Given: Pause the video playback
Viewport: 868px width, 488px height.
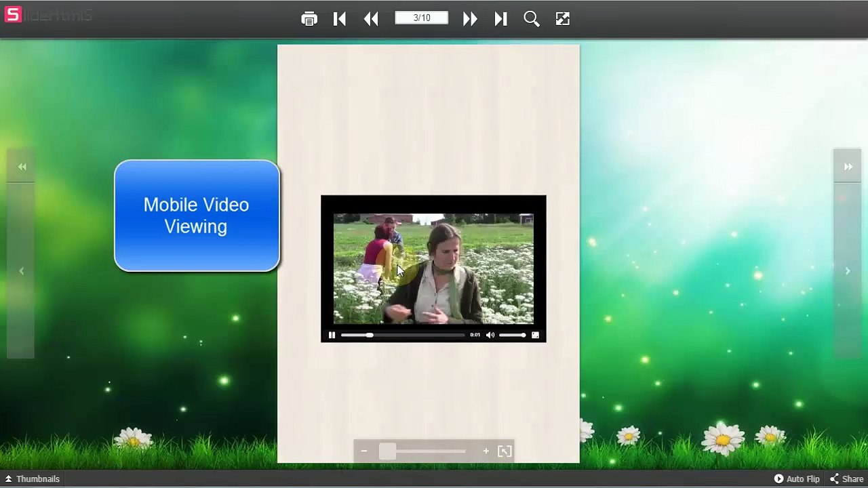Looking at the screenshot, I should point(332,335).
